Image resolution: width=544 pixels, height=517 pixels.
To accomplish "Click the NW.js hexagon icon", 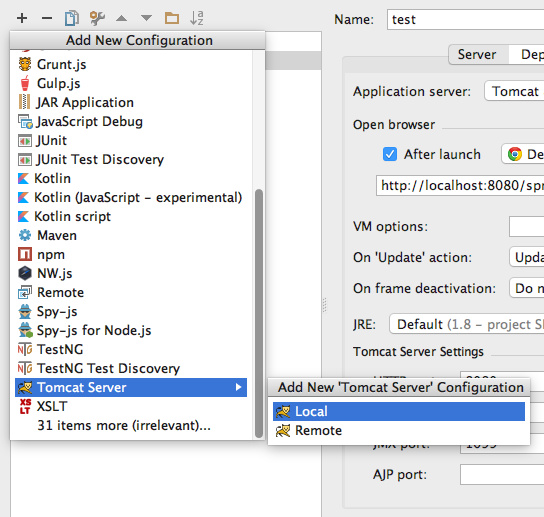I will coord(25,273).
